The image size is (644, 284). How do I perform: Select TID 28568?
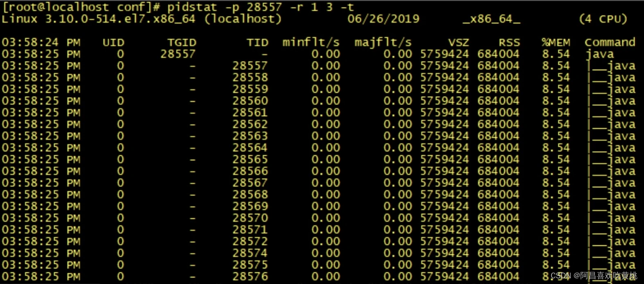coord(250,195)
